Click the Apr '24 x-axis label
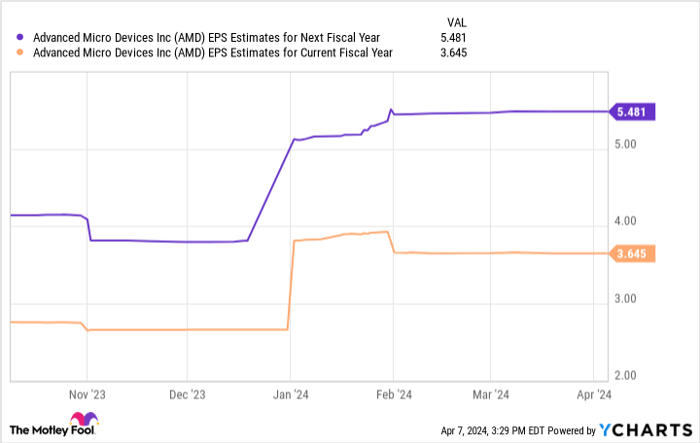Screen dimensions: 700x443 (x=593, y=394)
